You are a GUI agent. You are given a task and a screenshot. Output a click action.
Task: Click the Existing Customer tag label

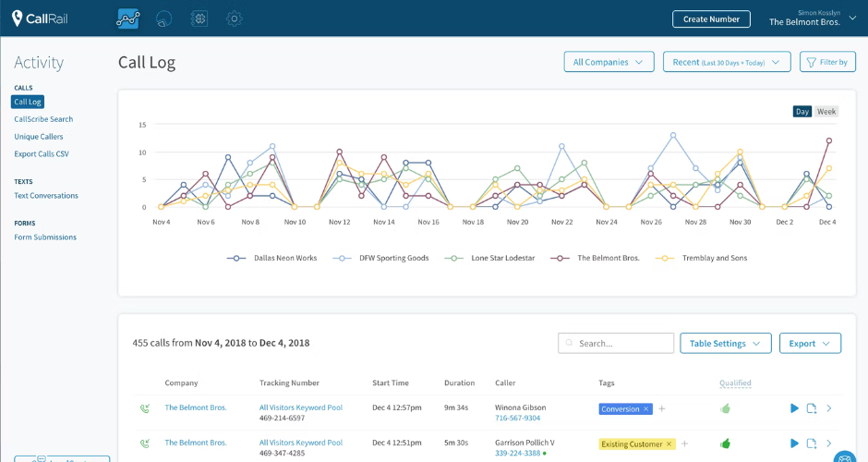click(632, 444)
